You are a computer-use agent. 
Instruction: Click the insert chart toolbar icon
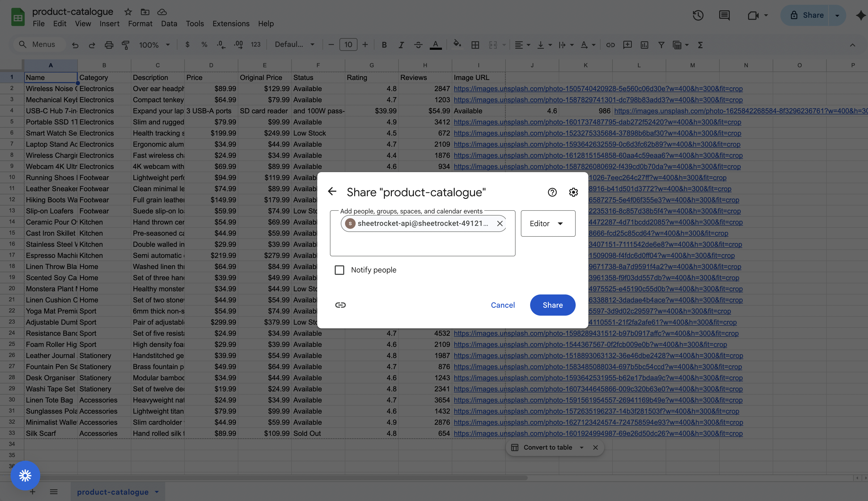(644, 45)
